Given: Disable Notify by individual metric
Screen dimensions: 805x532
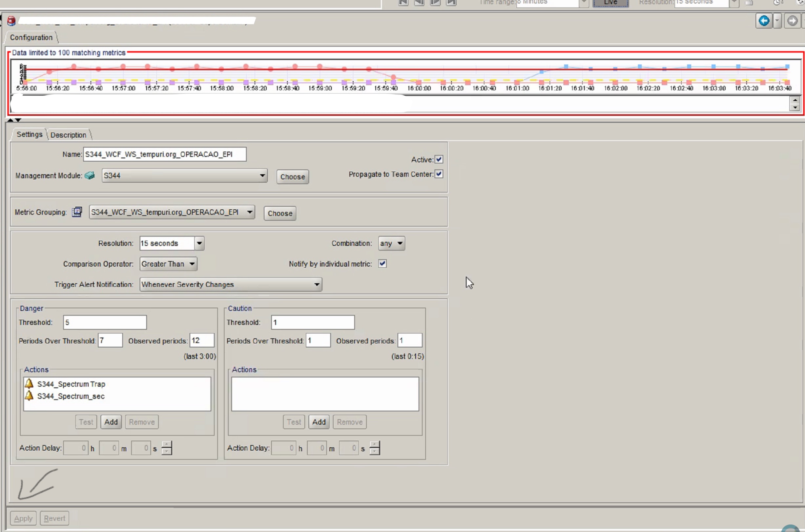Looking at the screenshot, I should click(382, 264).
